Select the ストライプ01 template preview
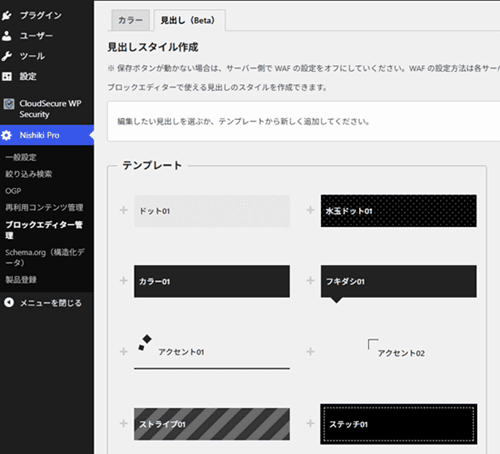 click(212, 424)
